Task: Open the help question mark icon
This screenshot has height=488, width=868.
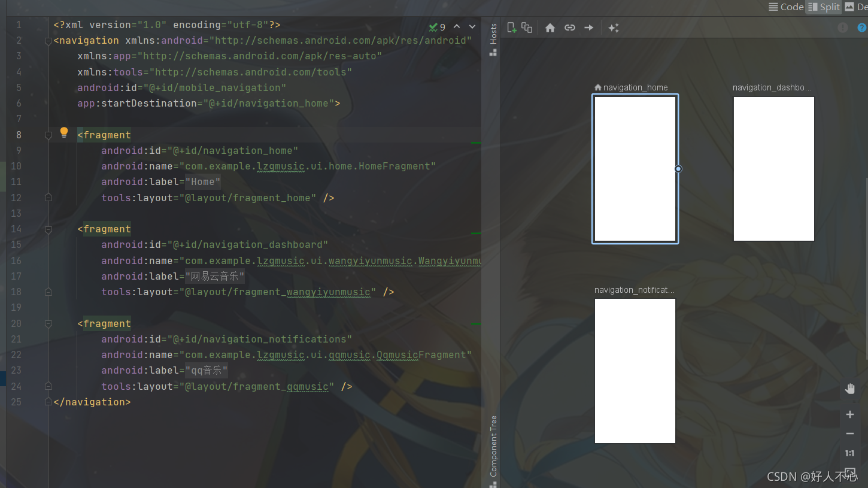Action: (x=862, y=28)
